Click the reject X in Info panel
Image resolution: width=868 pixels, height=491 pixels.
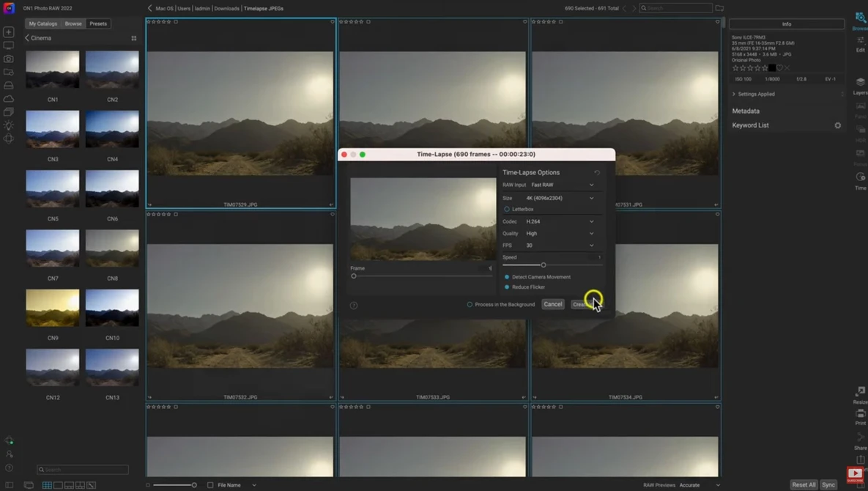coord(787,68)
